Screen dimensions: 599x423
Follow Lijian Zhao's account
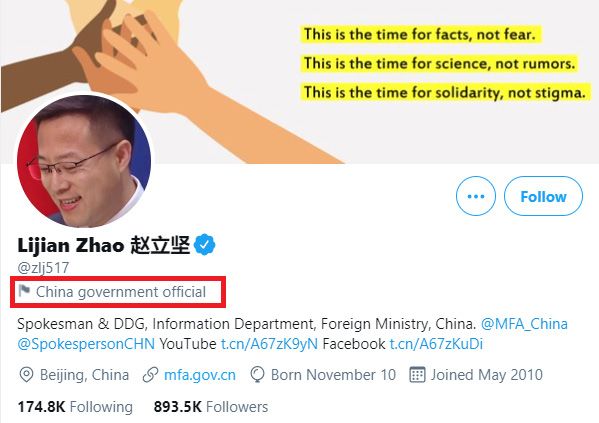[x=543, y=196]
